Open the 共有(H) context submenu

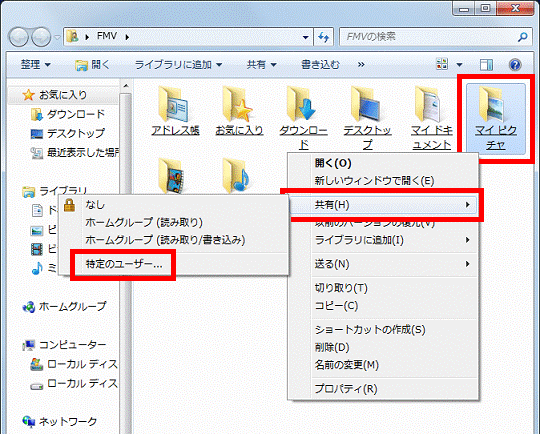(x=383, y=205)
